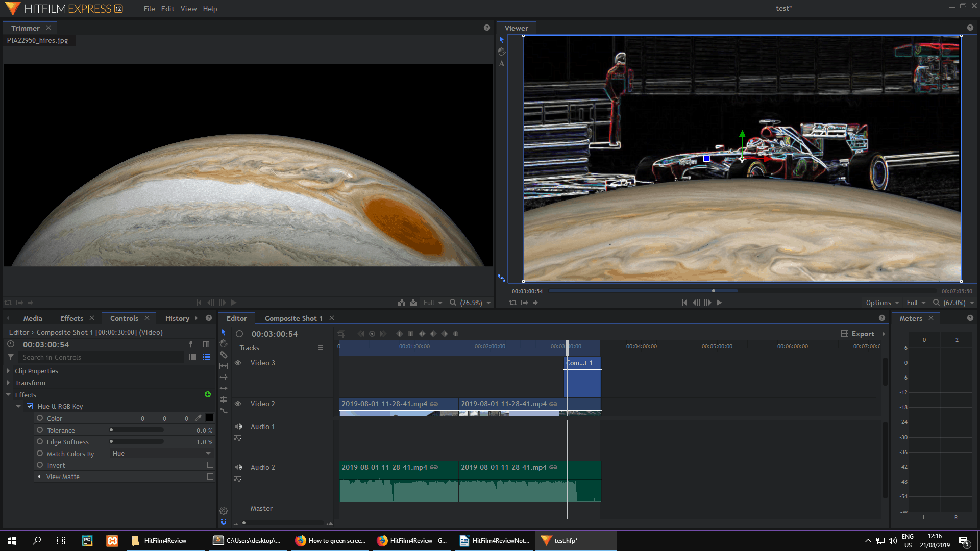
Task: Add a new effect with green plus
Action: (x=208, y=394)
